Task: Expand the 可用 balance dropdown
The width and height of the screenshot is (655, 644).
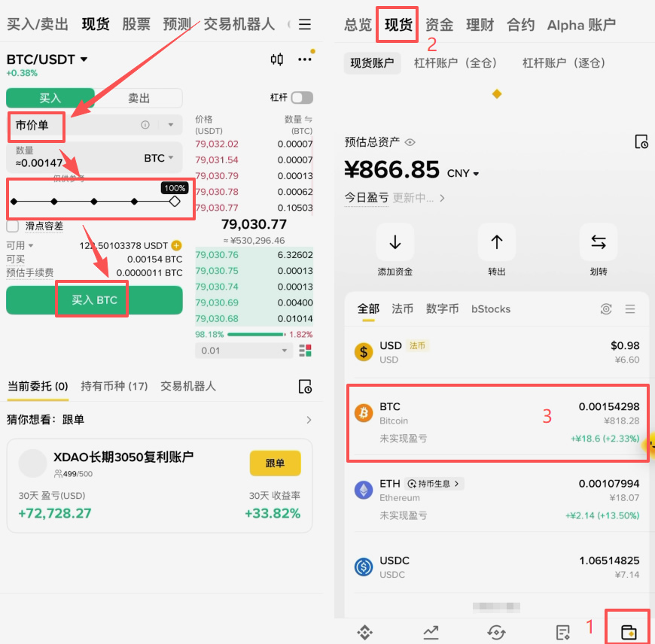Action: coord(20,245)
